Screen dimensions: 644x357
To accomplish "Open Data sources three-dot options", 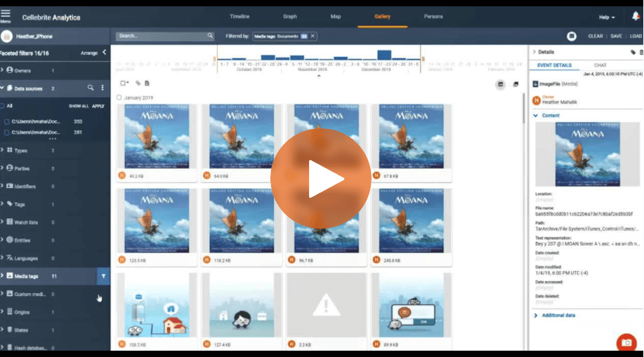I will tap(103, 88).
